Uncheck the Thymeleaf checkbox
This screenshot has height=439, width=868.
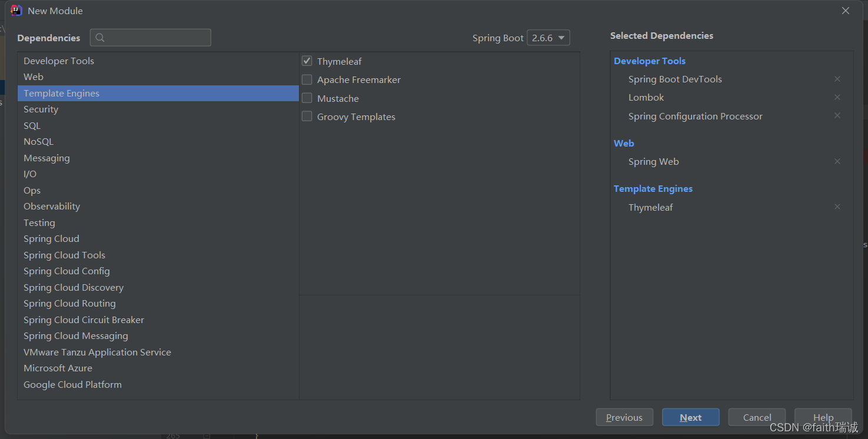307,61
